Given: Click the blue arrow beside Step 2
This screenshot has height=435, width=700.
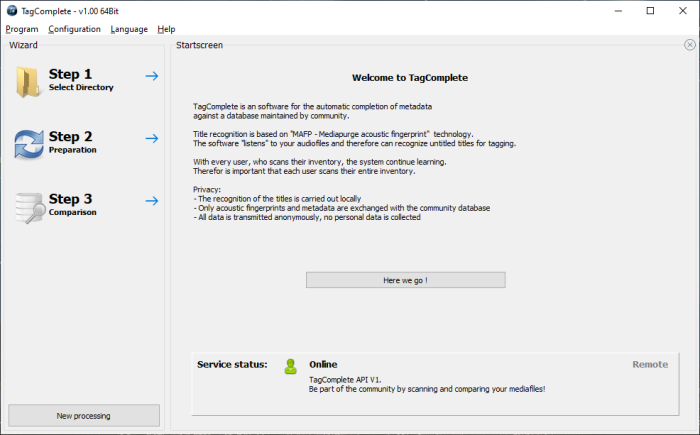Looking at the screenshot, I should click(x=152, y=138).
